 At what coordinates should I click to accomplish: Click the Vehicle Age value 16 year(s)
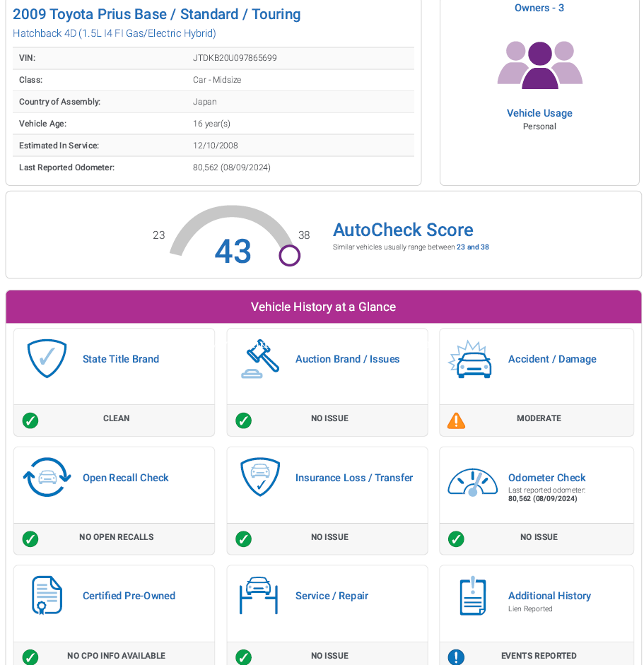click(x=211, y=124)
